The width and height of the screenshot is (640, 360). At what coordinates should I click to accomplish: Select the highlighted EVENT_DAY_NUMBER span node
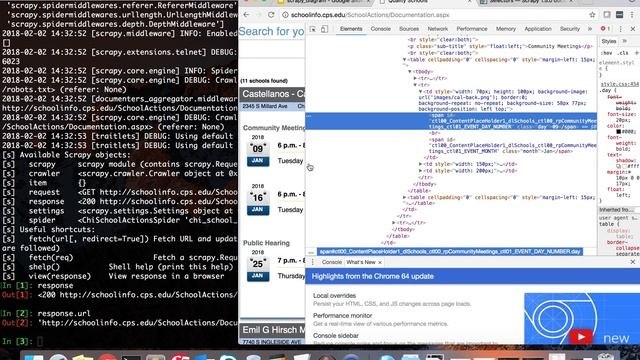(451, 121)
